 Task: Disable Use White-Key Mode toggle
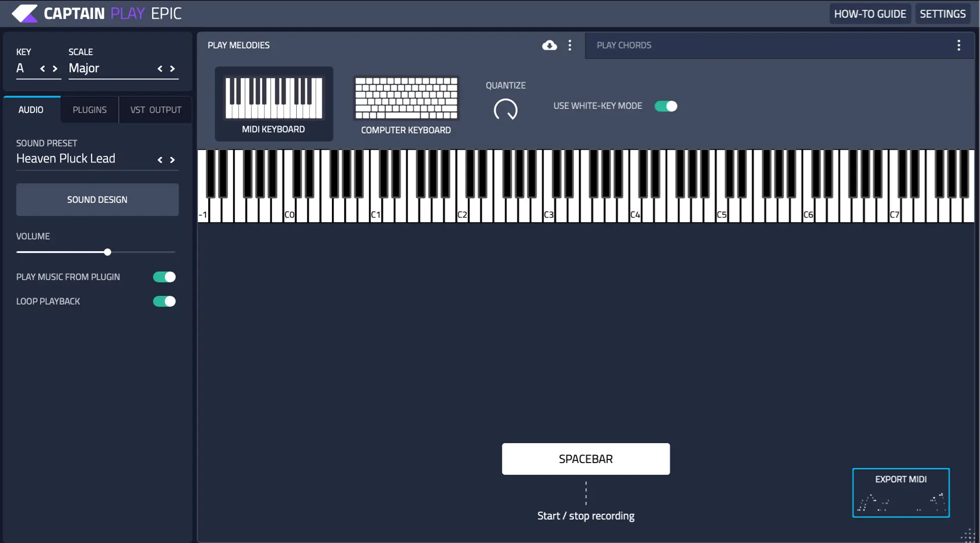(666, 106)
